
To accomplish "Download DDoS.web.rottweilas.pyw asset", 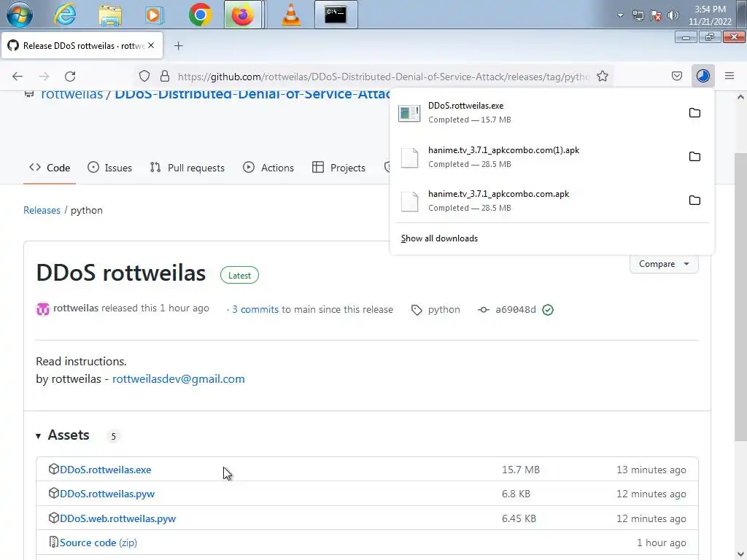I will pyautogui.click(x=117, y=518).
